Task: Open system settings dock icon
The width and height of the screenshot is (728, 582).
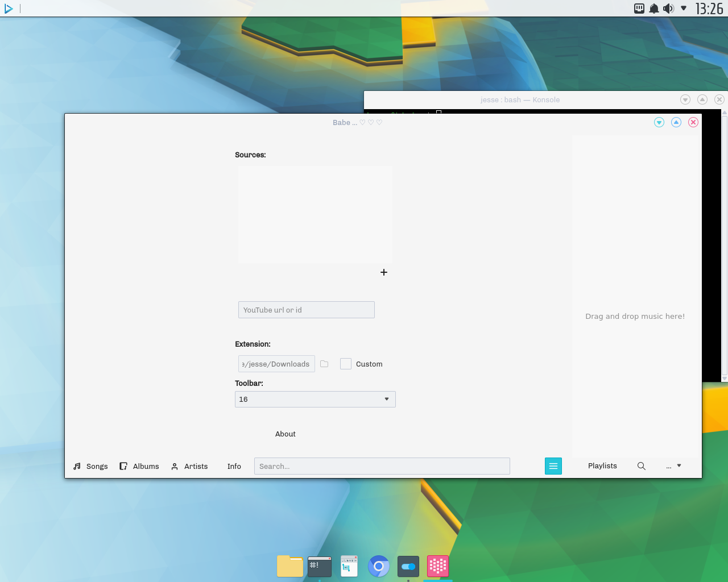Action: point(408,566)
